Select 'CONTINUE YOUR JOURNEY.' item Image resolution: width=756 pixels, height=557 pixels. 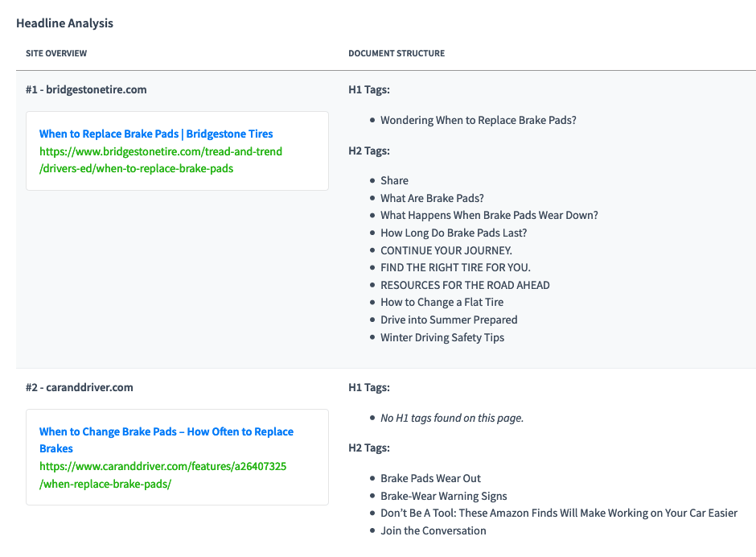coord(446,250)
